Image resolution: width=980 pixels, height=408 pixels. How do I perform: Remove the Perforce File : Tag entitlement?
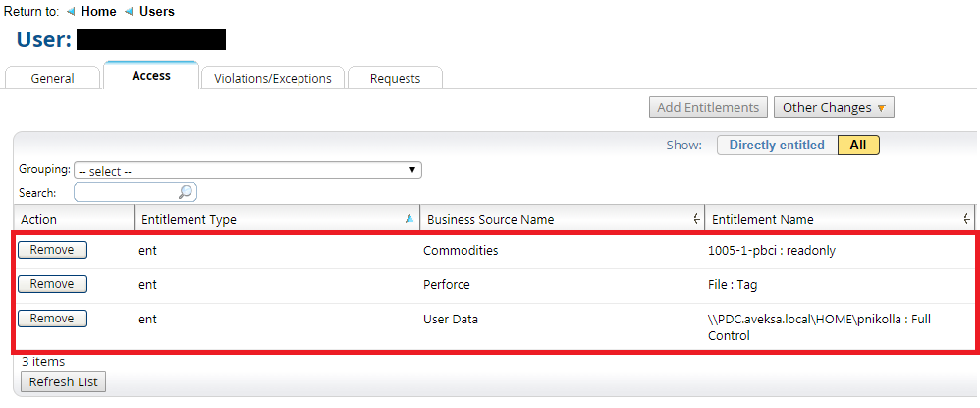click(52, 284)
